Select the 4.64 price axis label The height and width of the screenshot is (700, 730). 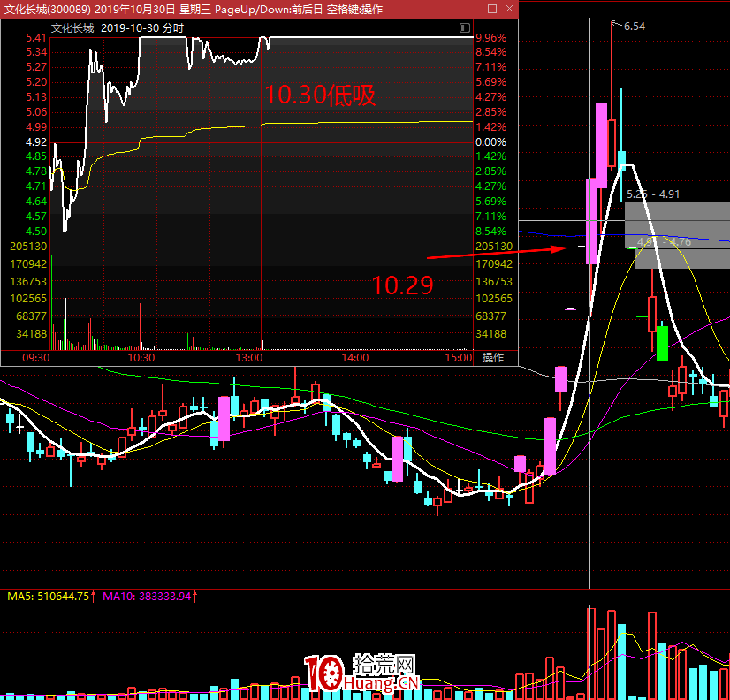[36, 202]
